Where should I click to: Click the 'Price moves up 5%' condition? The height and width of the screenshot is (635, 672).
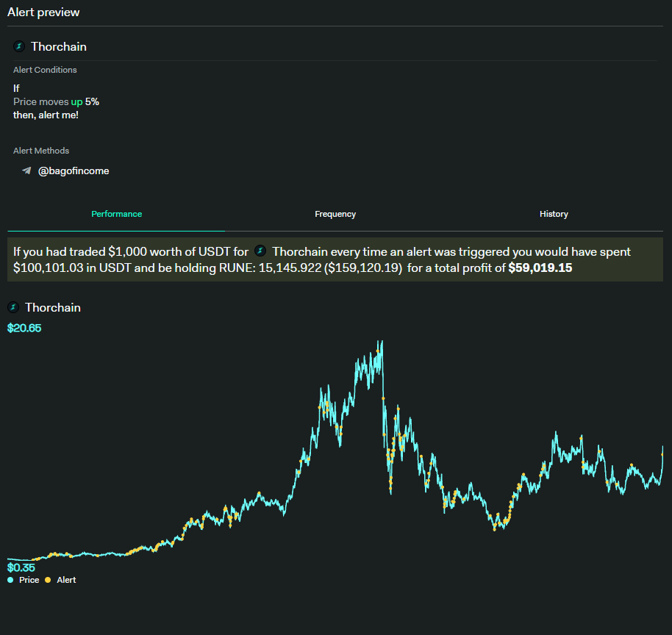pyautogui.click(x=56, y=101)
